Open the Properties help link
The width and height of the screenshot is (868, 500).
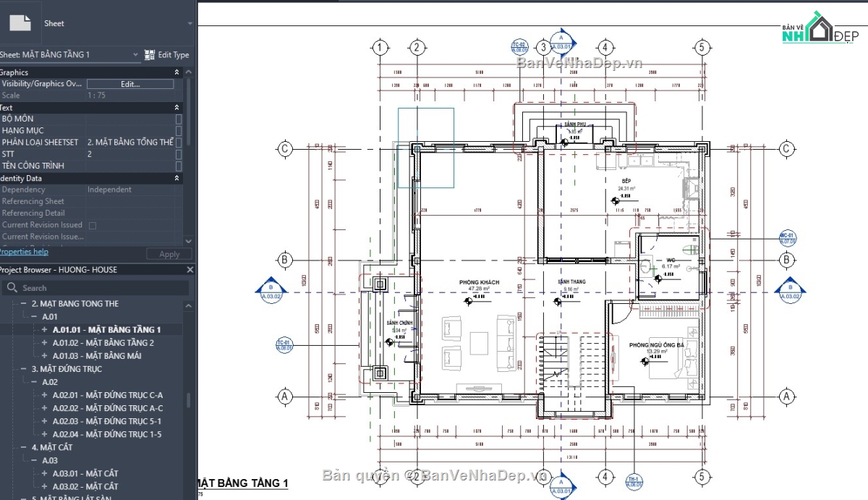point(23,252)
